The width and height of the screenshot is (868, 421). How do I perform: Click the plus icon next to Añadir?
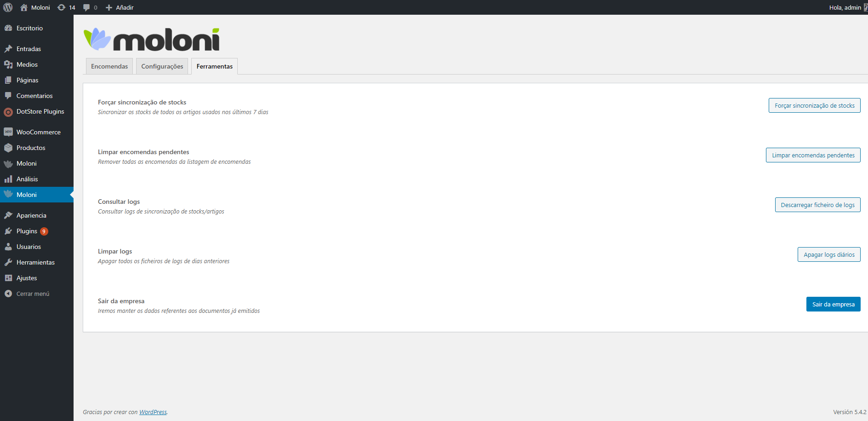tap(109, 7)
